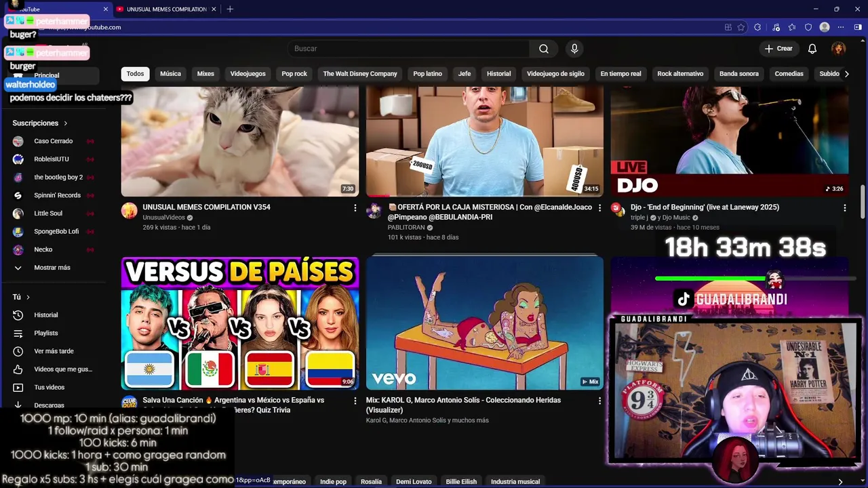The height and width of the screenshot is (488, 868).
Task: Select the Música filter chip
Action: (170, 74)
